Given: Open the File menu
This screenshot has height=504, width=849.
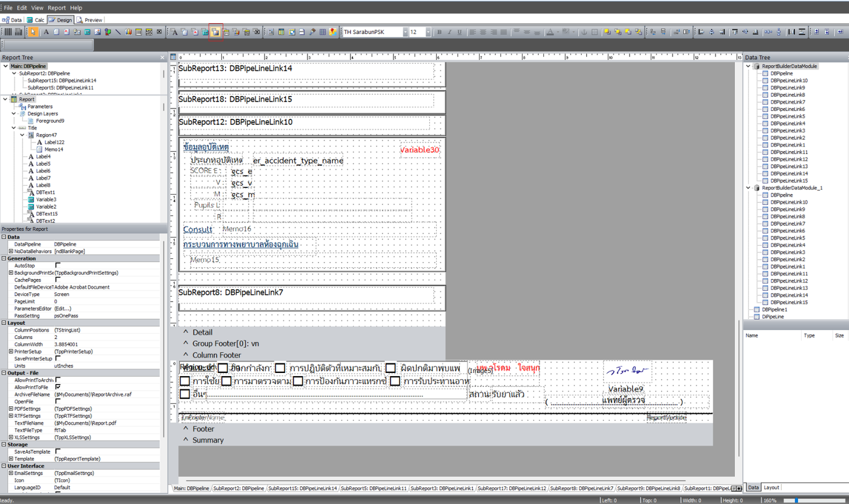Looking at the screenshot, I should pos(8,8).
